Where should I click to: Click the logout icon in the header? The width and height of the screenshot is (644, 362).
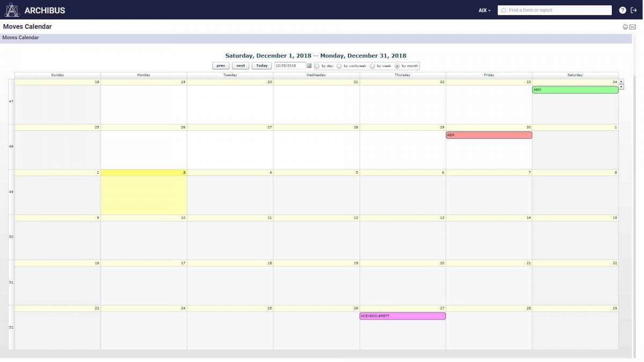point(634,10)
